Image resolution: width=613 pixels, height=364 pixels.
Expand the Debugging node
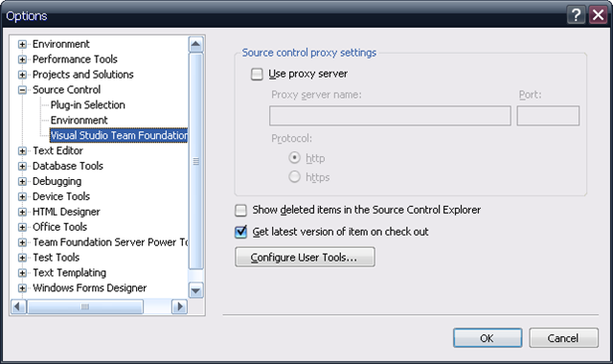coord(22,181)
